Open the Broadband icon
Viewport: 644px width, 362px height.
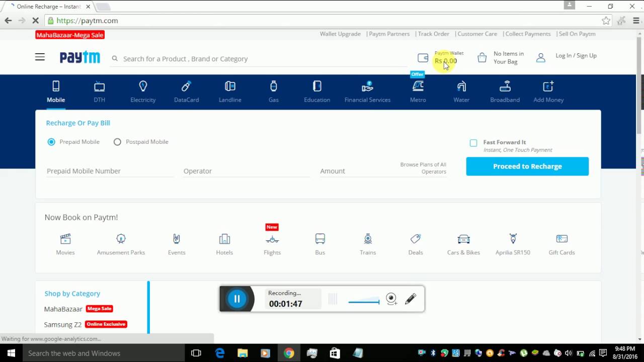point(505,86)
